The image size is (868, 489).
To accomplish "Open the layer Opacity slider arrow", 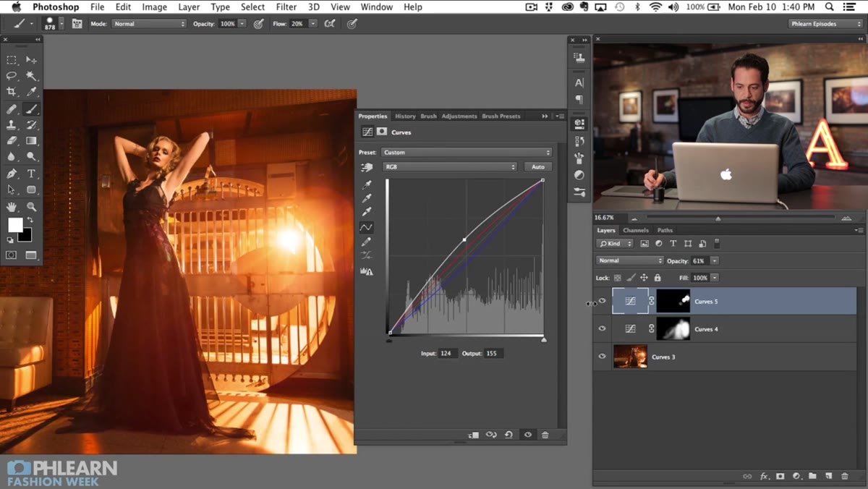I will [x=715, y=260].
